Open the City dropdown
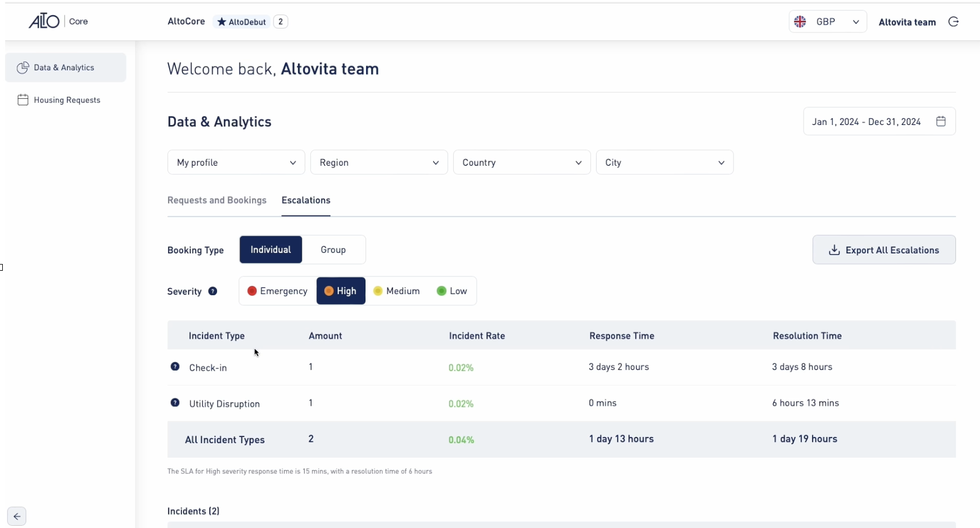The height and width of the screenshot is (528, 980). 665,162
